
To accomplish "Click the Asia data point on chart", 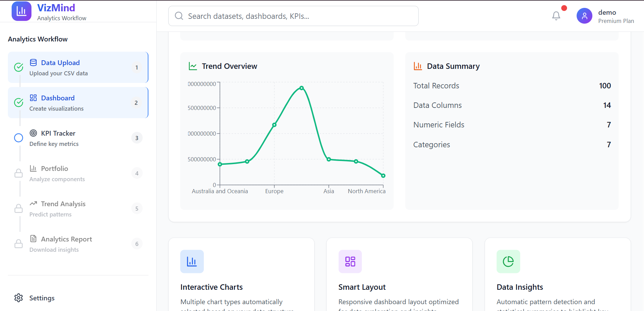I will pyautogui.click(x=329, y=159).
